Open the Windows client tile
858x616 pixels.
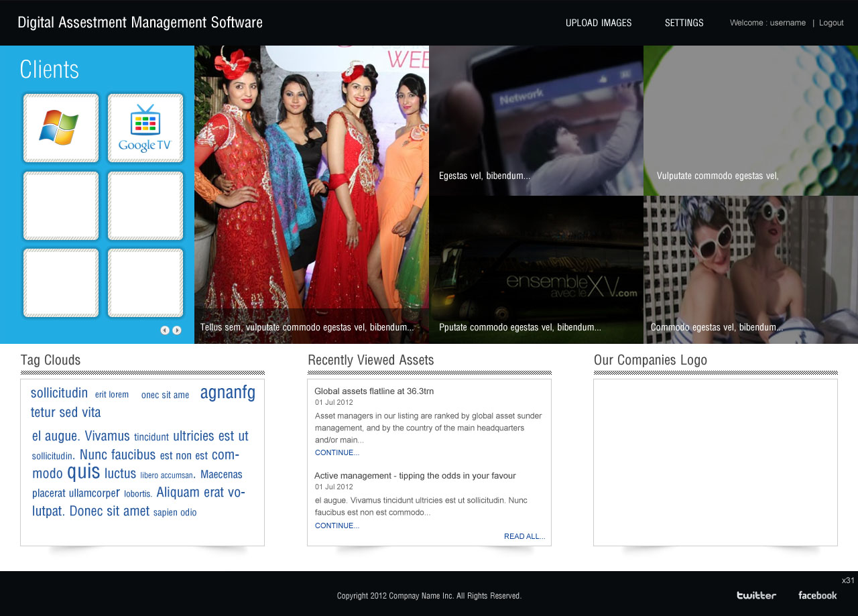61,128
